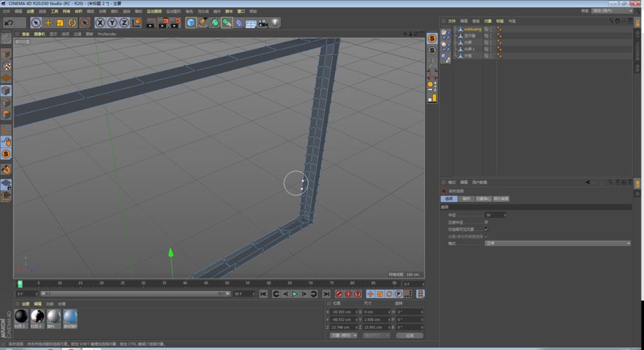Switch to Texture mode checkered icon
This screenshot has width=644, height=350.
[6, 66]
